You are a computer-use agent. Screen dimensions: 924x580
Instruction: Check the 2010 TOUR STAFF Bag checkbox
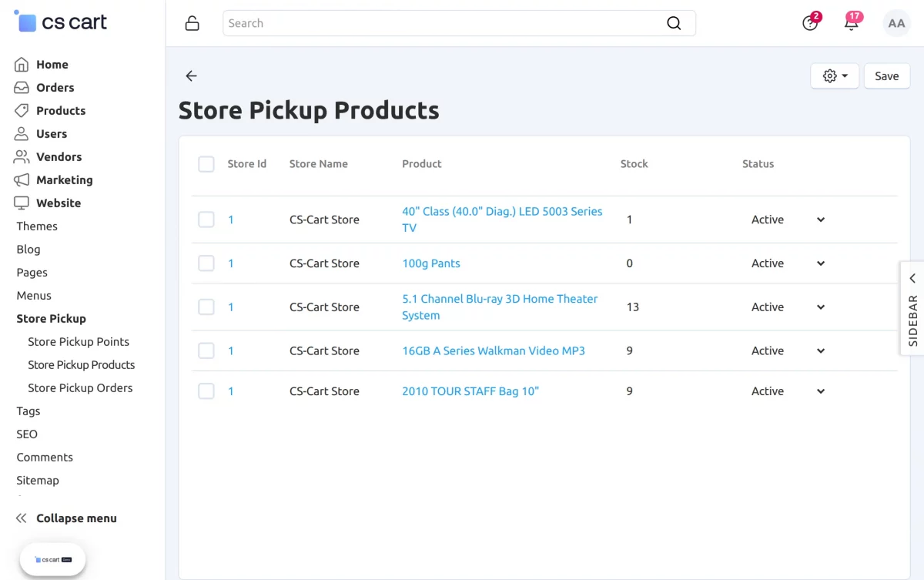pos(206,391)
